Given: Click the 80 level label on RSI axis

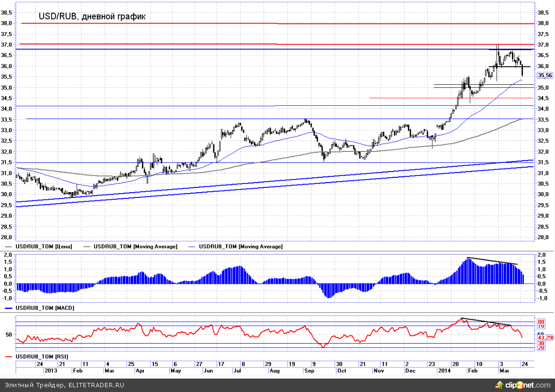Looking at the screenshot, I should coord(541,322).
